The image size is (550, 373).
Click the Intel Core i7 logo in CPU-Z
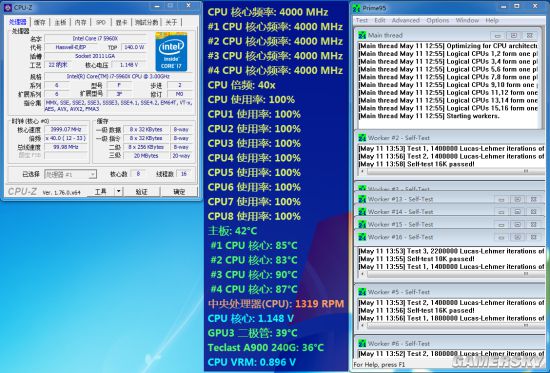pos(171,52)
